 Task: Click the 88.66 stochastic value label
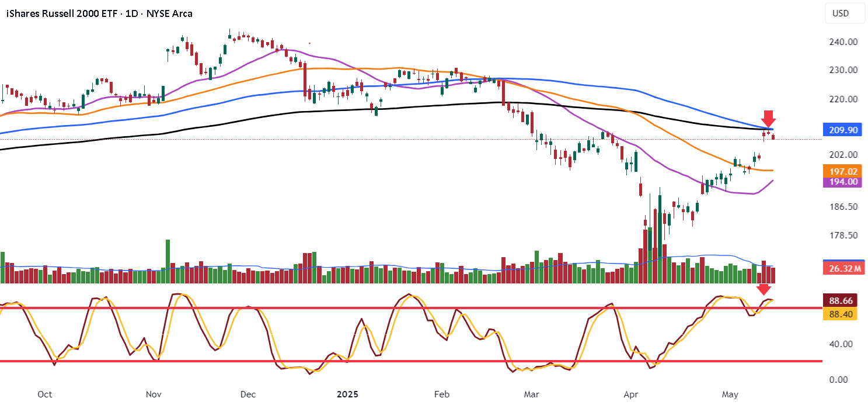(x=840, y=300)
